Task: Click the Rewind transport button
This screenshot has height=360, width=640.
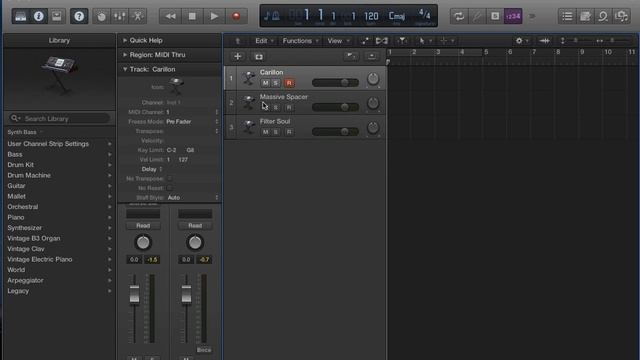Action: (x=170, y=16)
